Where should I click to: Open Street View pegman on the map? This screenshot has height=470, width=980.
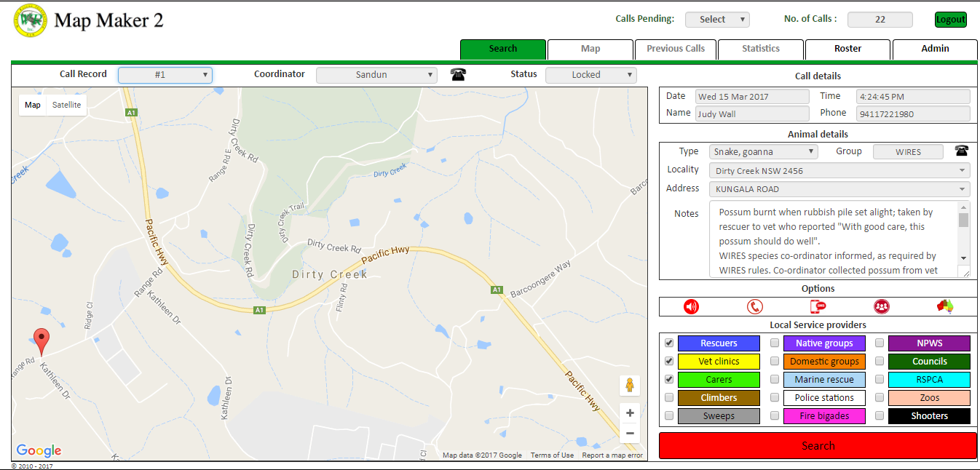pyautogui.click(x=630, y=386)
